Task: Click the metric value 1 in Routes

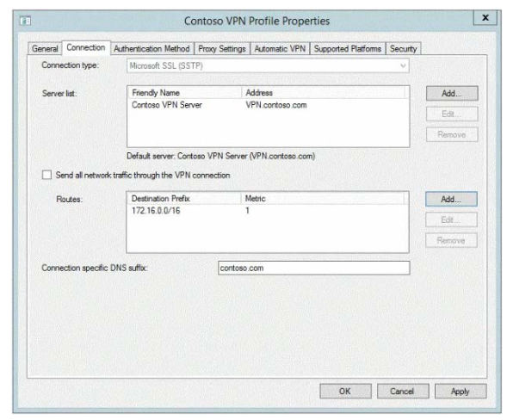Action: click(x=247, y=211)
